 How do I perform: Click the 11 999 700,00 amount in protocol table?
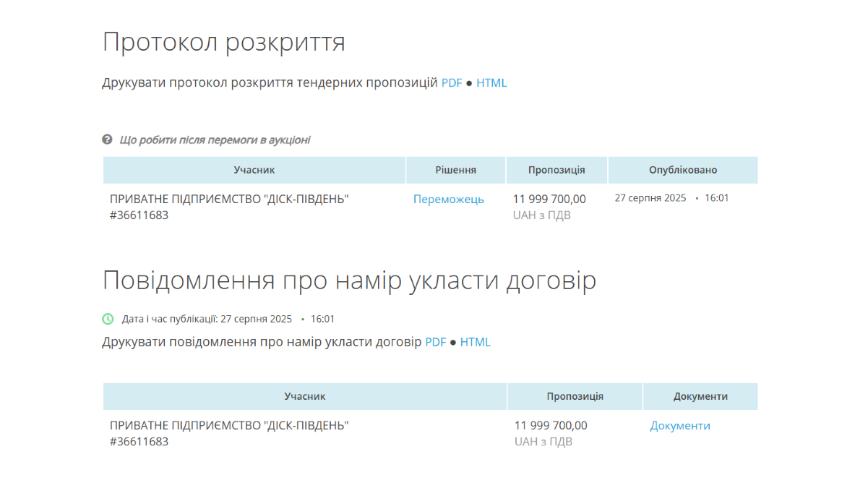[x=549, y=199]
